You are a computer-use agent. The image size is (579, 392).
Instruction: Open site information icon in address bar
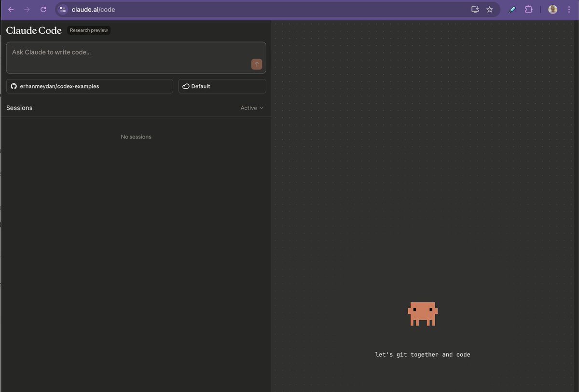[x=63, y=9]
